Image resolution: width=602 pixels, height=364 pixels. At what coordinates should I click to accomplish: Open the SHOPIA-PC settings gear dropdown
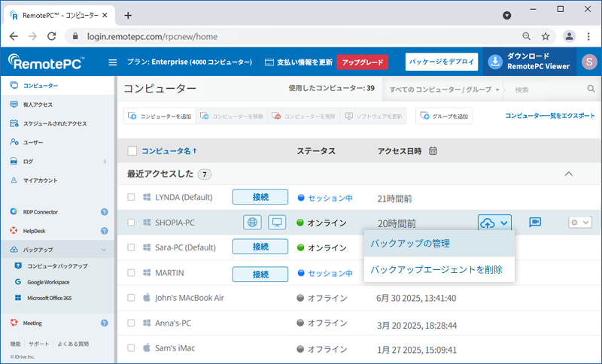click(579, 223)
